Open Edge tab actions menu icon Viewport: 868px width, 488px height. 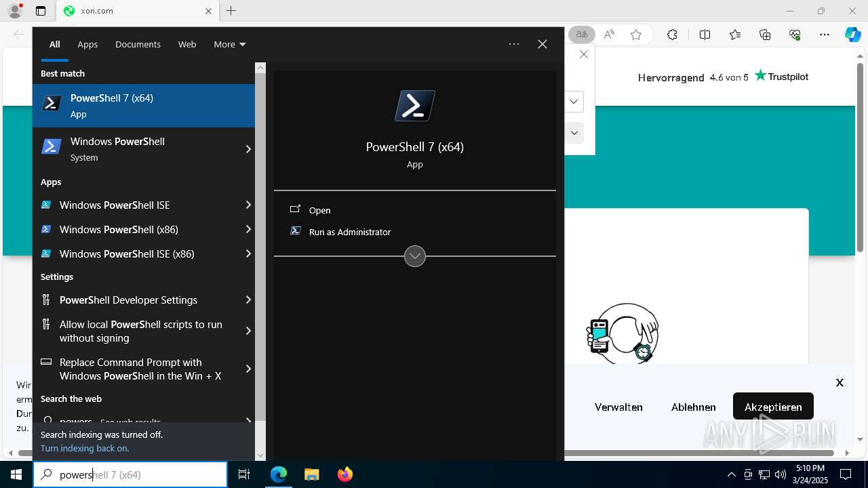point(41,11)
